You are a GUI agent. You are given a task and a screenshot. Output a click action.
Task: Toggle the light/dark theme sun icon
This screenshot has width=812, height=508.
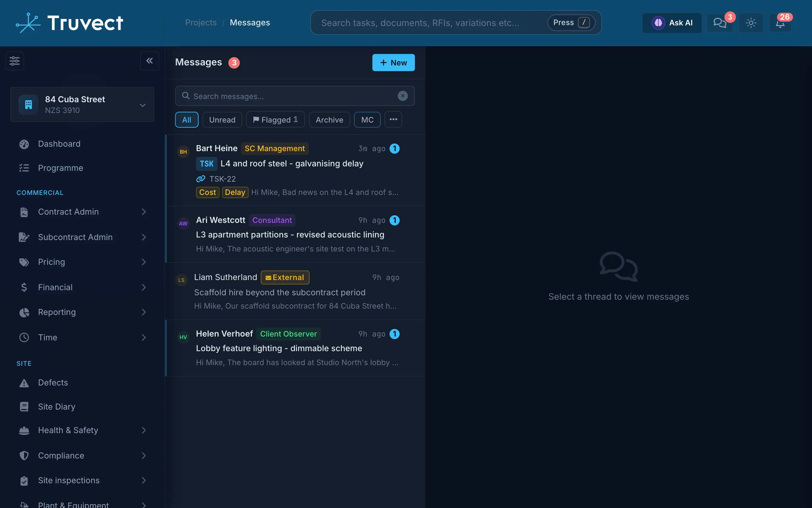(751, 23)
